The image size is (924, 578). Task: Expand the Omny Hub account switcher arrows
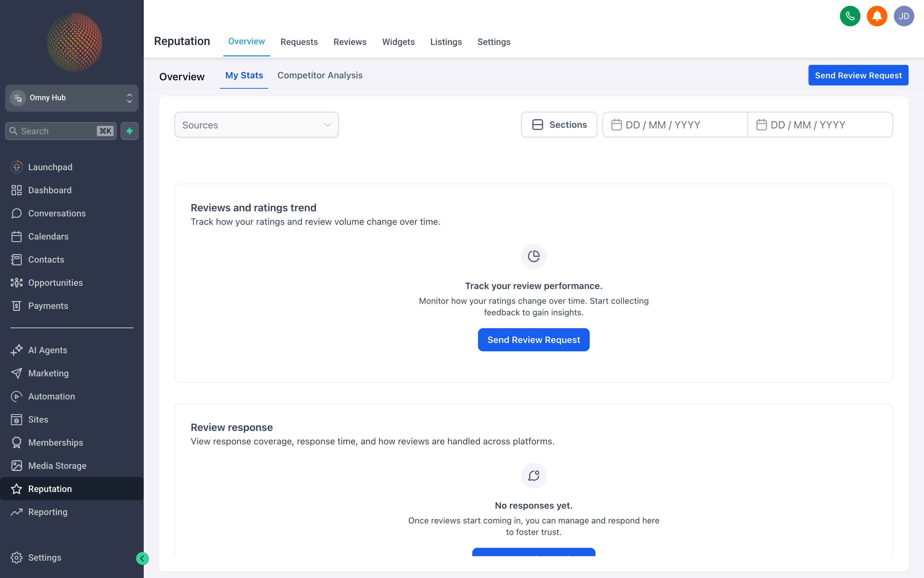pyautogui.click(x=129, y=98)
